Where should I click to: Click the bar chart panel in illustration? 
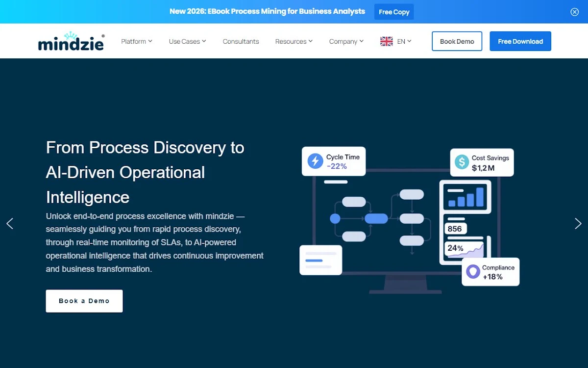point(466,197)
